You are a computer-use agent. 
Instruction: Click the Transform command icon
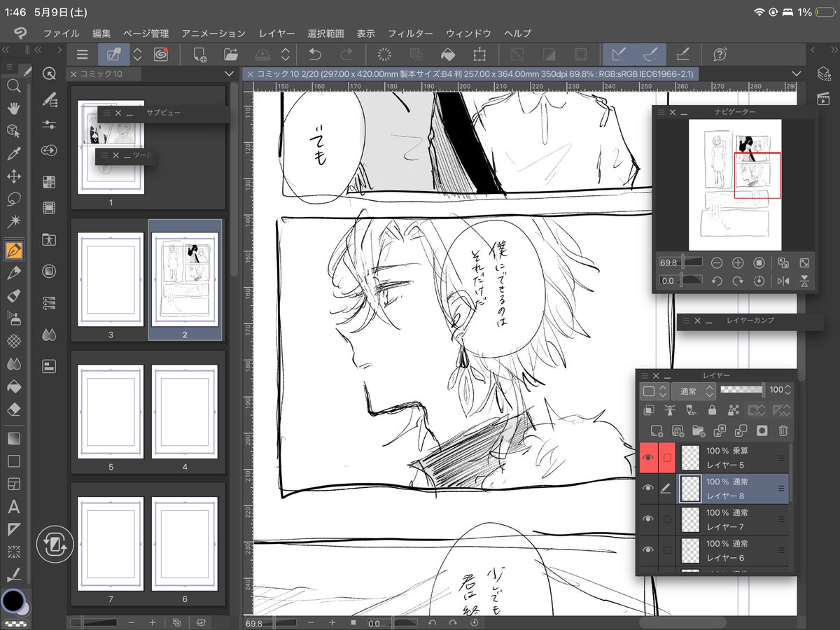(479, 55)
